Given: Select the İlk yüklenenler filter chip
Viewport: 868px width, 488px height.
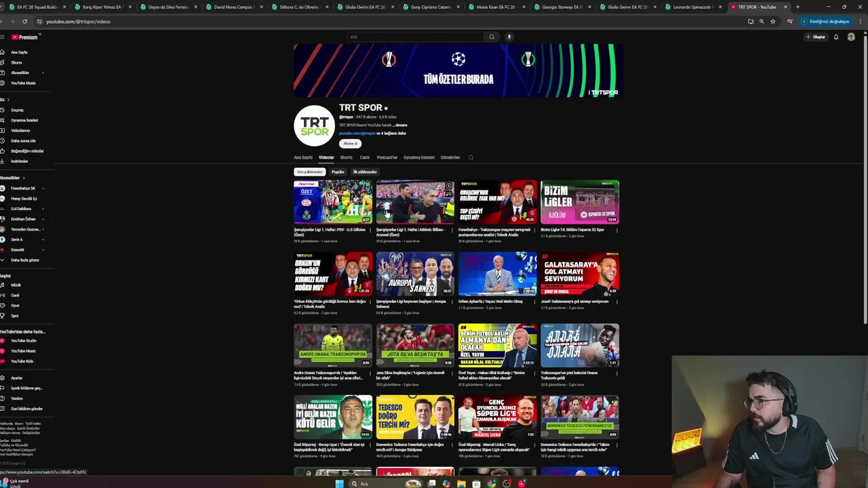Looking at the screenshot, I should tap(364, 171).
